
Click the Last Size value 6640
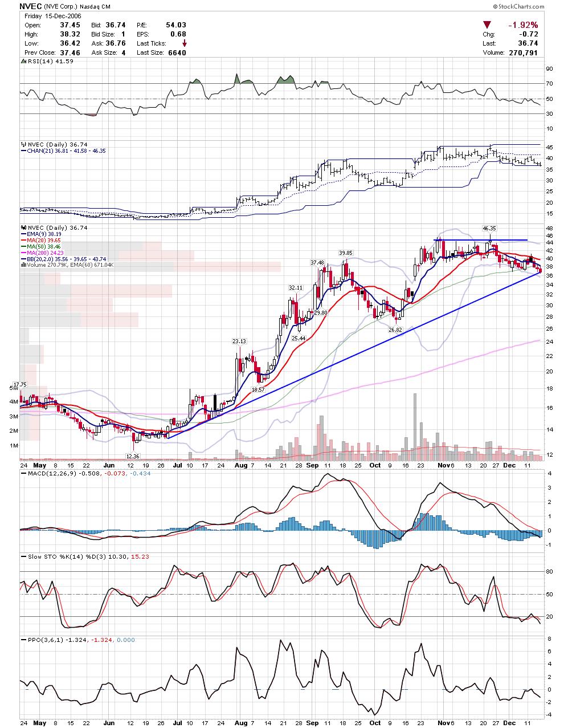point(178,52)
